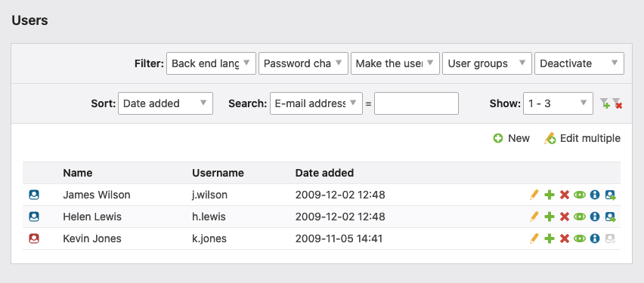The height and width of the screenshot is (283, 644).
Task: Click the name James Wilson
Action: click(x=97, y=195)
